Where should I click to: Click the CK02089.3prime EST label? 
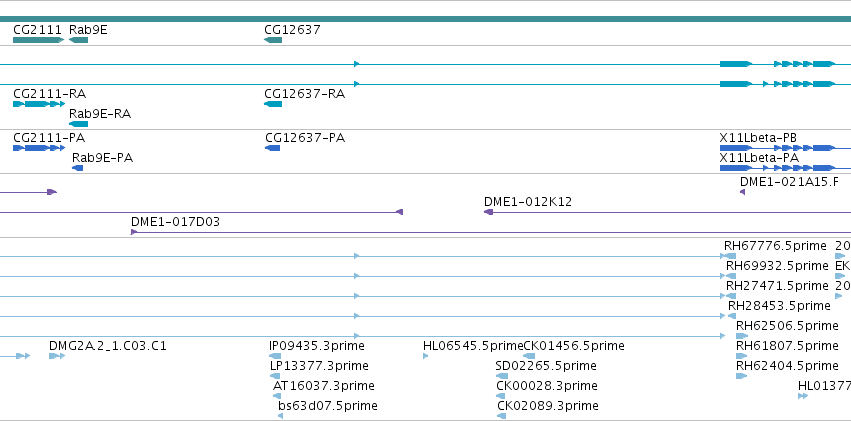(x=548, y=405)
